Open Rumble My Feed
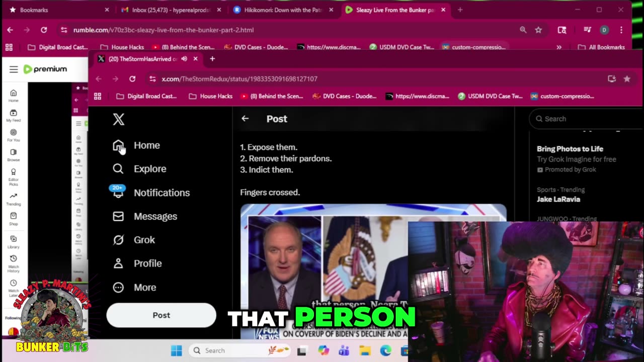Viewport: 644px width, 362px height. click(x=14, y=116)
